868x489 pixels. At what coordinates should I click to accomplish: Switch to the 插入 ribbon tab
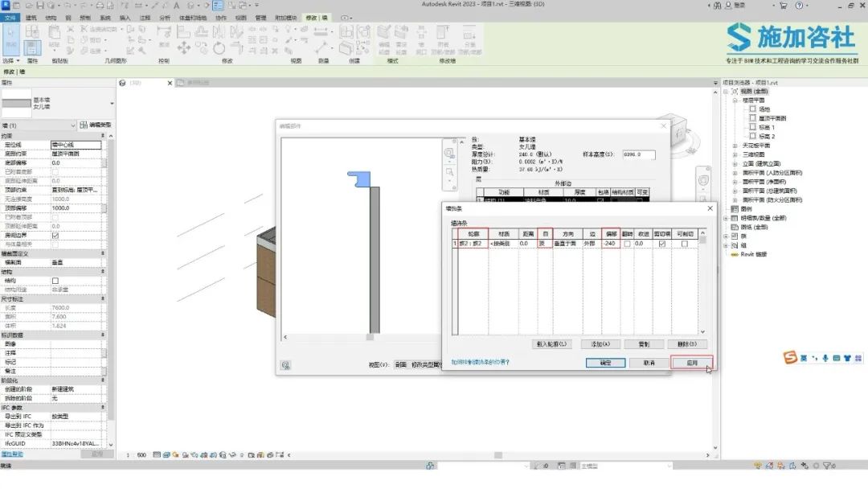125,18
